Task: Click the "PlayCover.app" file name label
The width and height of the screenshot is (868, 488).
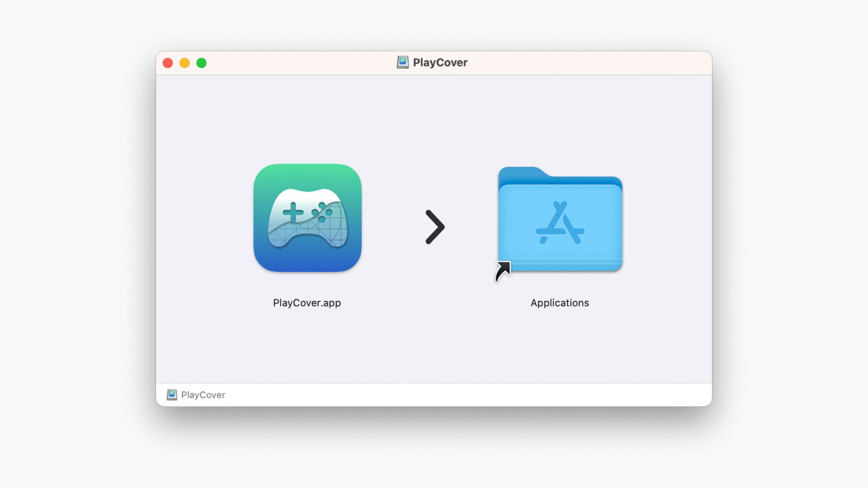Action: [307, 303]
